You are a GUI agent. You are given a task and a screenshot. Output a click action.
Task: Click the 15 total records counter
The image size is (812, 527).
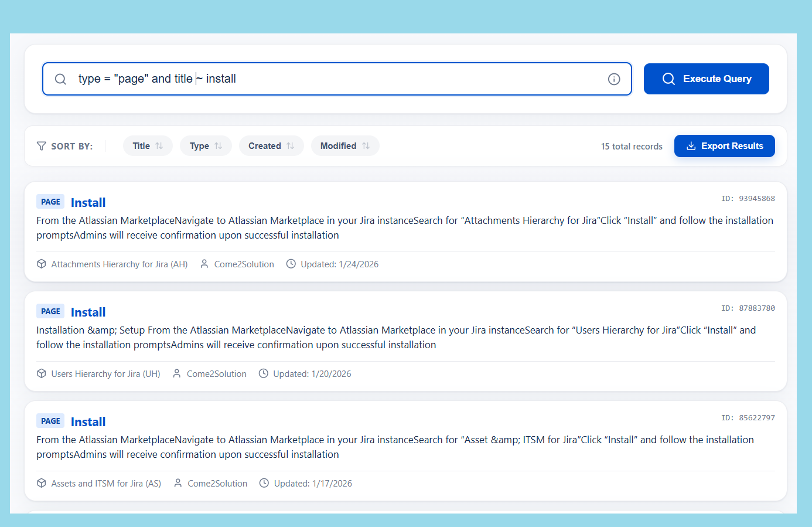pos(632,146)
